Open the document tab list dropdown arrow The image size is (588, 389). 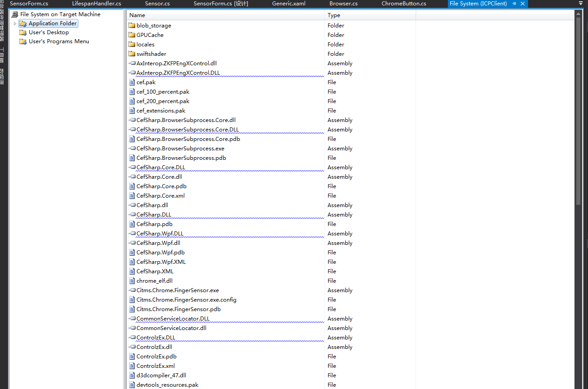pyautogui.click(x=581, y=3)
